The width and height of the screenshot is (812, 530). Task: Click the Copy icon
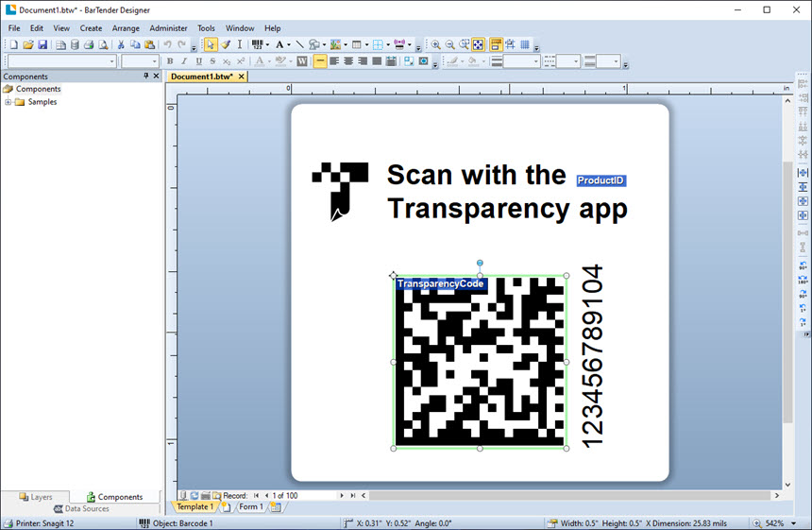(135, 45)
